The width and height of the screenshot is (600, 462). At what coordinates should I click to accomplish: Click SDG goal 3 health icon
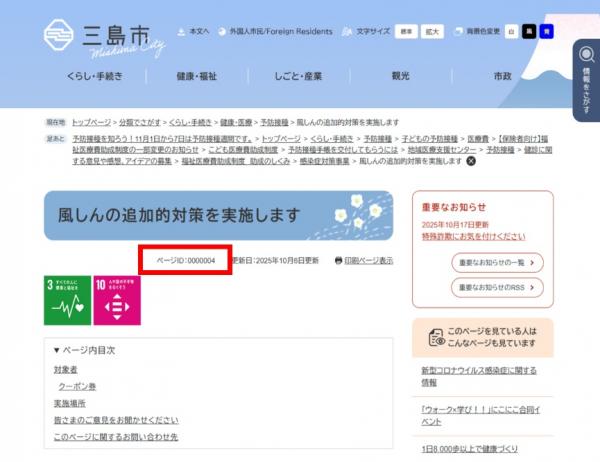(67, 300)
